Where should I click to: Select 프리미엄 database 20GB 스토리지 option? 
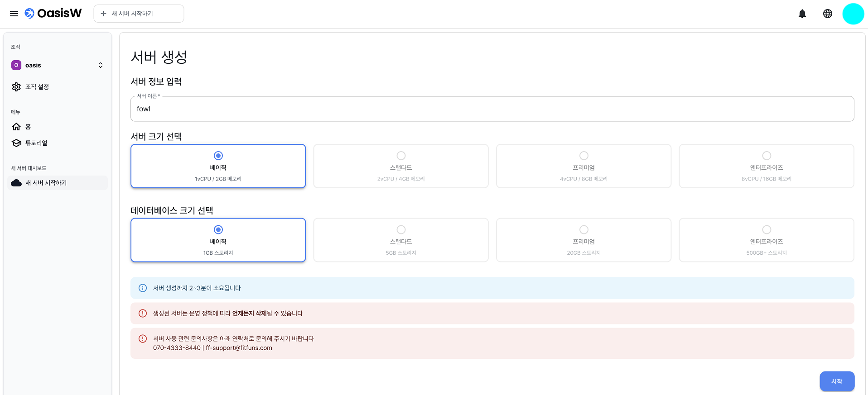(x=583, y=240)
